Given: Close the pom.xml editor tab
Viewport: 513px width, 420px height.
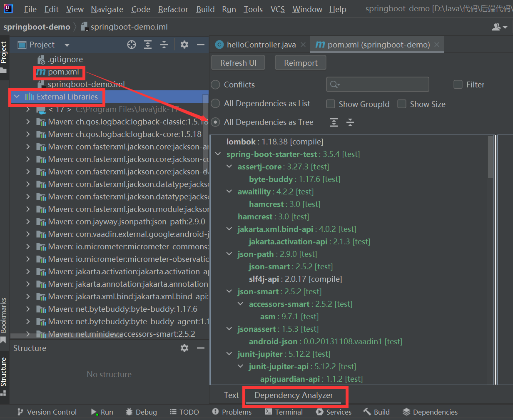Looking at the screenshot, I should tap(437, 45).
